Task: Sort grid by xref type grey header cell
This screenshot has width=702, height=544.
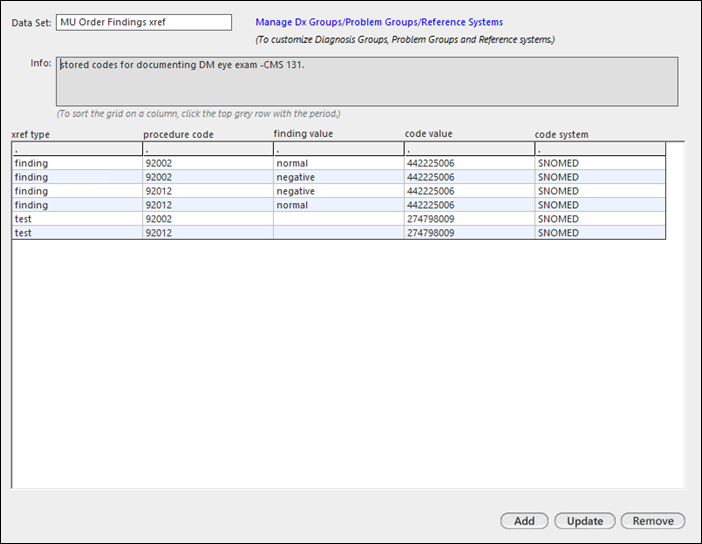Action: 77,149
